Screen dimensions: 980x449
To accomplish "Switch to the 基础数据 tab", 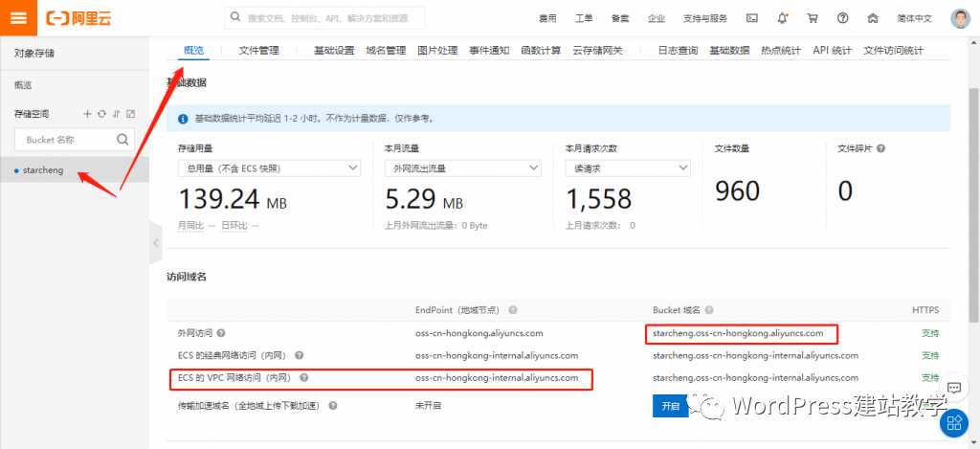I will coord(729,51).
